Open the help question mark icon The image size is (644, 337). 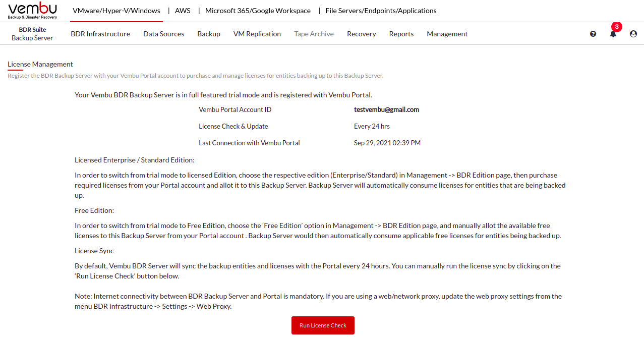point(593,34)
